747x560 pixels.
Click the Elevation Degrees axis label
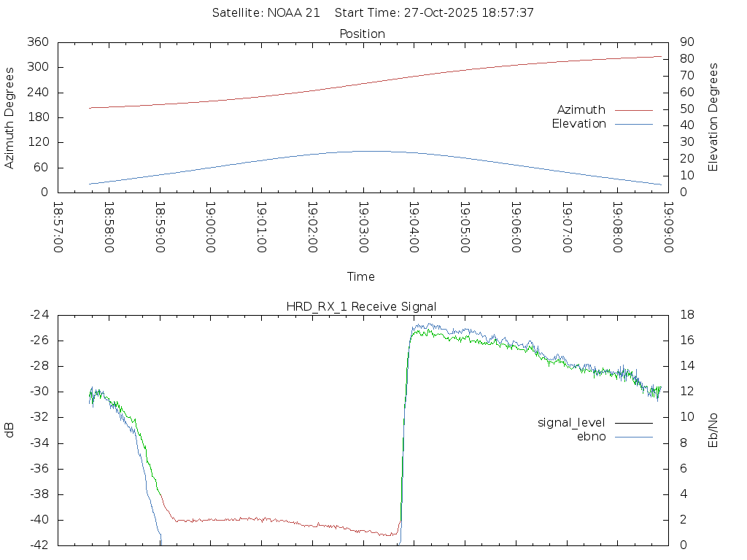click(x=714, y=117)
